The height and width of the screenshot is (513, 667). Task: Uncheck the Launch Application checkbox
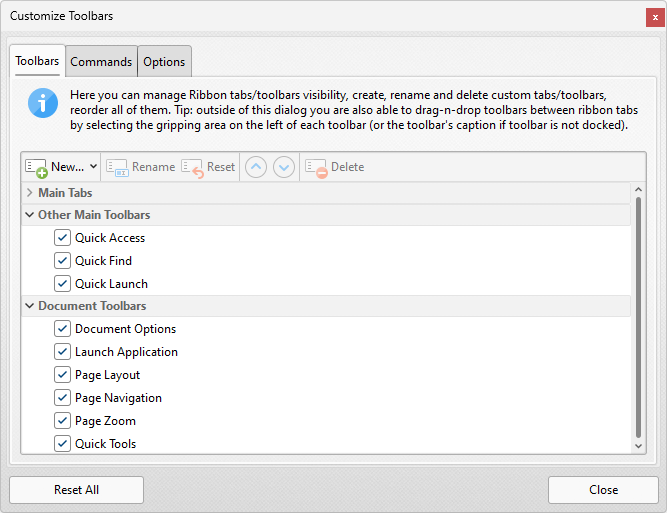pyautogui.click(x=62, y=351)
